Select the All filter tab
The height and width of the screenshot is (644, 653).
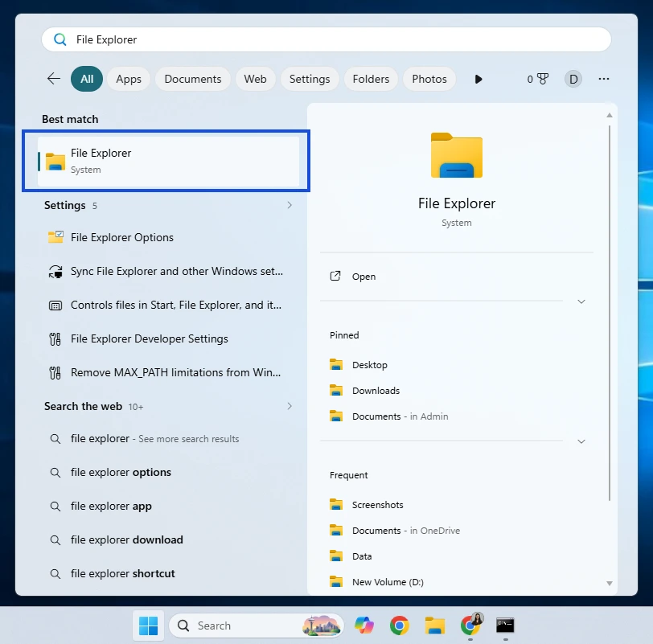click(x=87, y=79)
